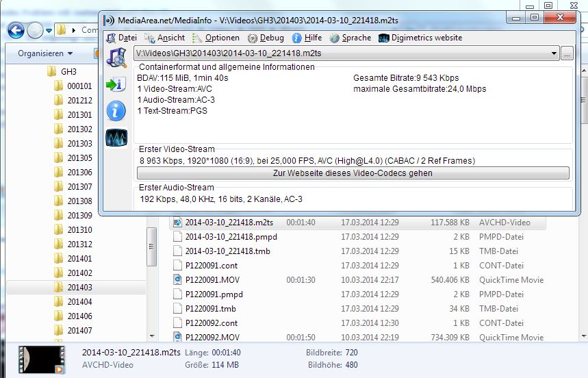Open the recent locations dropdown arrow in Explorer
This screenshot has height=378, width=588.
[x=49, y=31]
